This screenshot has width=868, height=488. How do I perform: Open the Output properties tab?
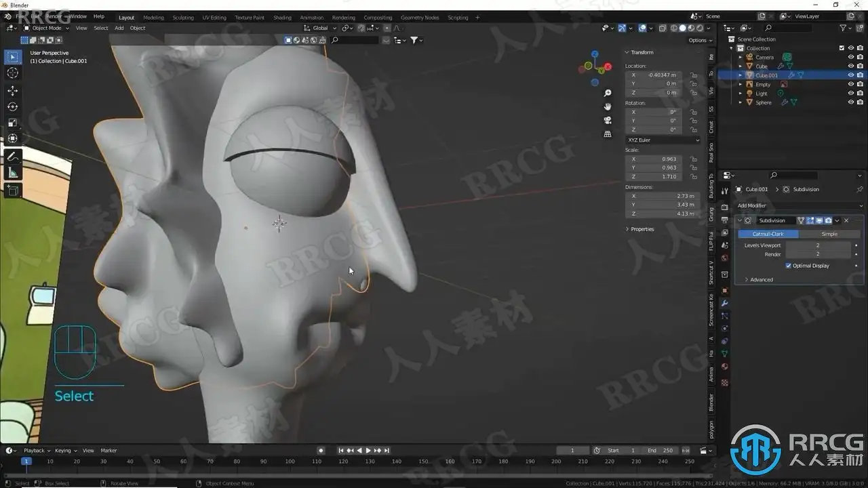pyautogui.click(x=725, y=220)
